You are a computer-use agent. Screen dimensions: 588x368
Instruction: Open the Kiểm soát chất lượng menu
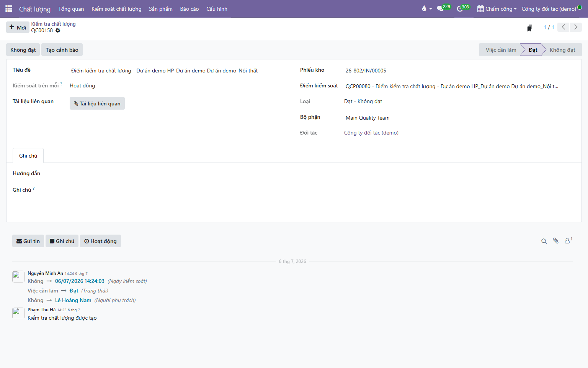point(116,9)
